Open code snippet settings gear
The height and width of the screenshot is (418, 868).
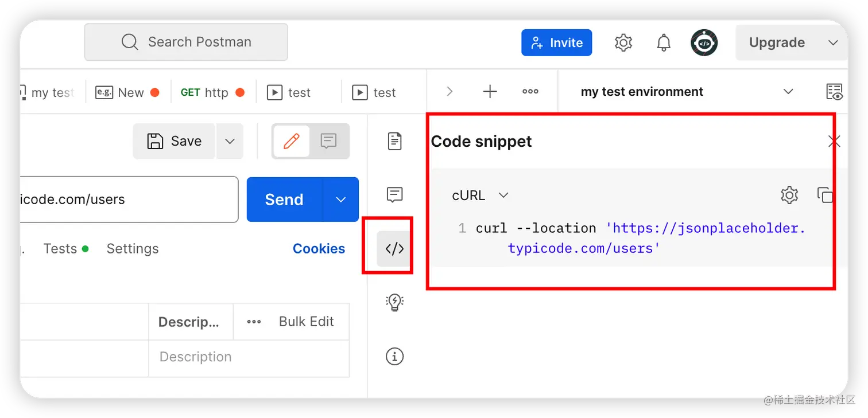(x=789, y=195)
